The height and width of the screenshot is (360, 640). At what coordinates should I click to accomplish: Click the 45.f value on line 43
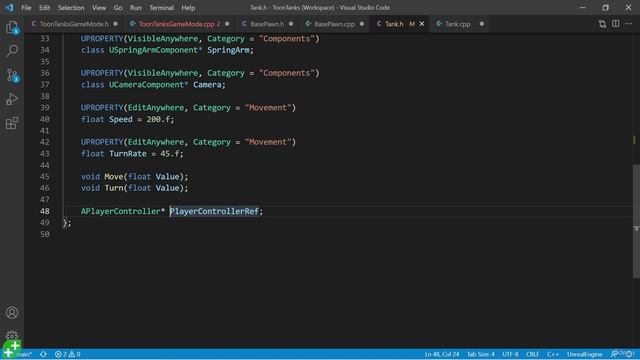click(x=170, y=153)
